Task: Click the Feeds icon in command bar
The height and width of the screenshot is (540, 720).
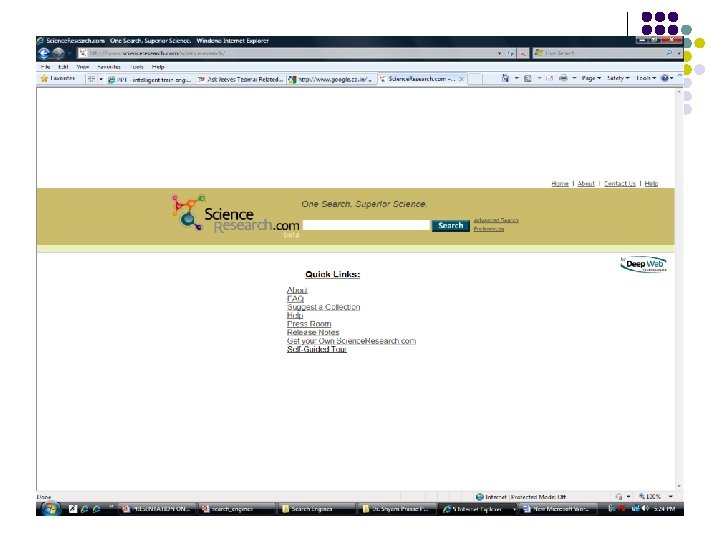Action: [x=528, y=79]
